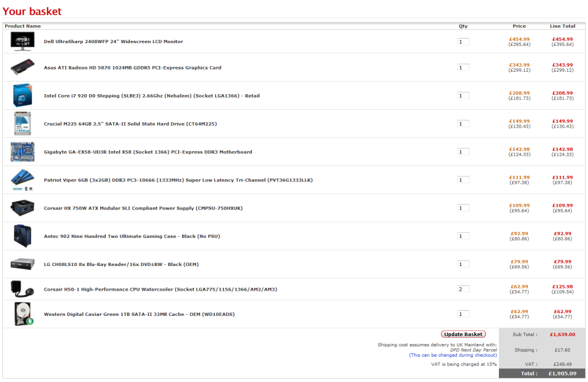Click the Corsair H50-1 line total £125.98
The height and width of the screenshot is (382, 588).
(x=563, y=287)
